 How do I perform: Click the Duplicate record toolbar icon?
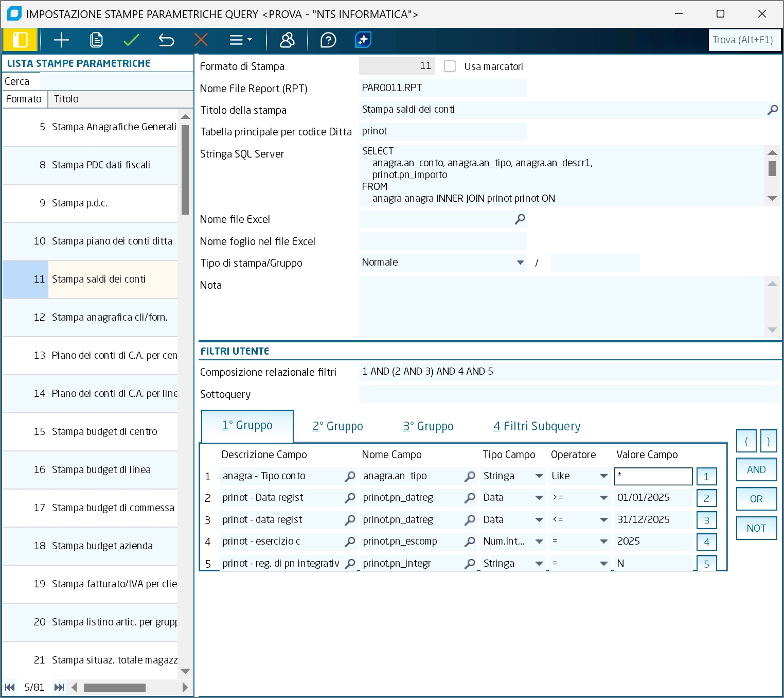[x=96, y=40]
